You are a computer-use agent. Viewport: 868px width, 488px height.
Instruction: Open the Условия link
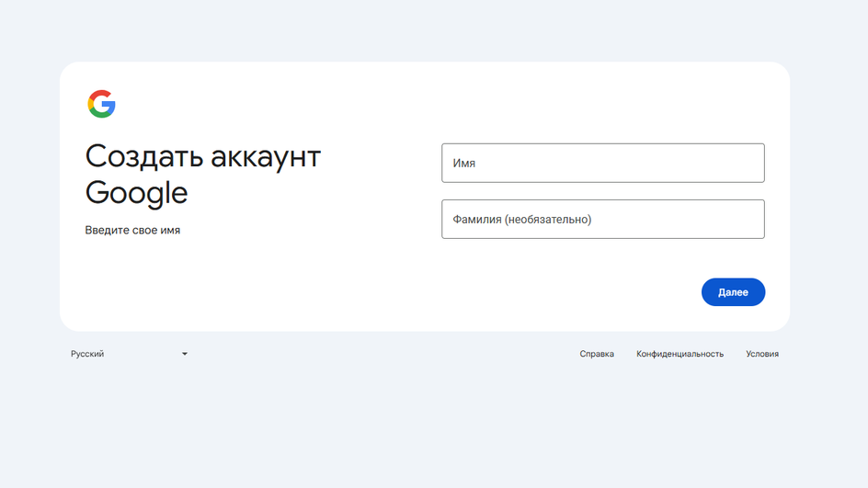(x=761, y=354)
